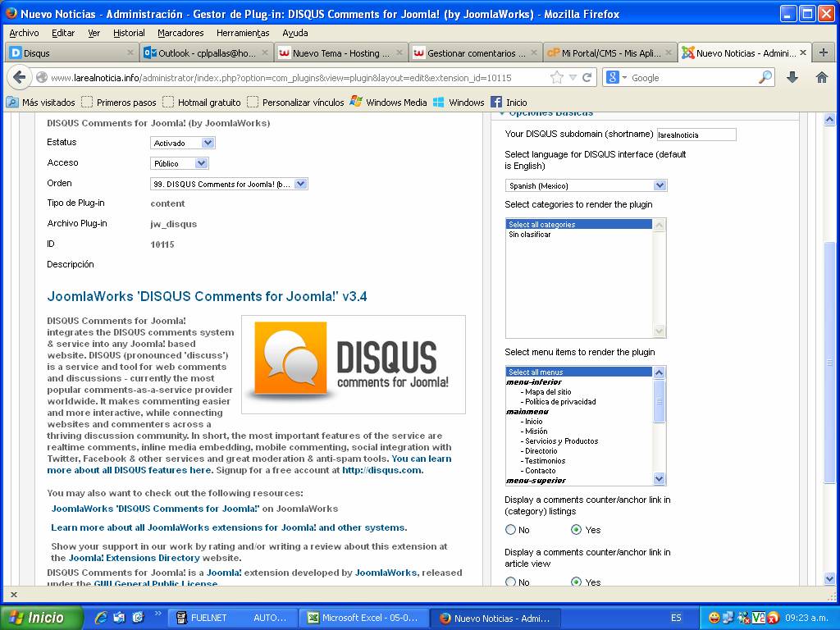Image resolution: width=840 pixels, height=630 pixels.
Task: Select 'Select all categories' in the list
Action: tap(579, 225)
